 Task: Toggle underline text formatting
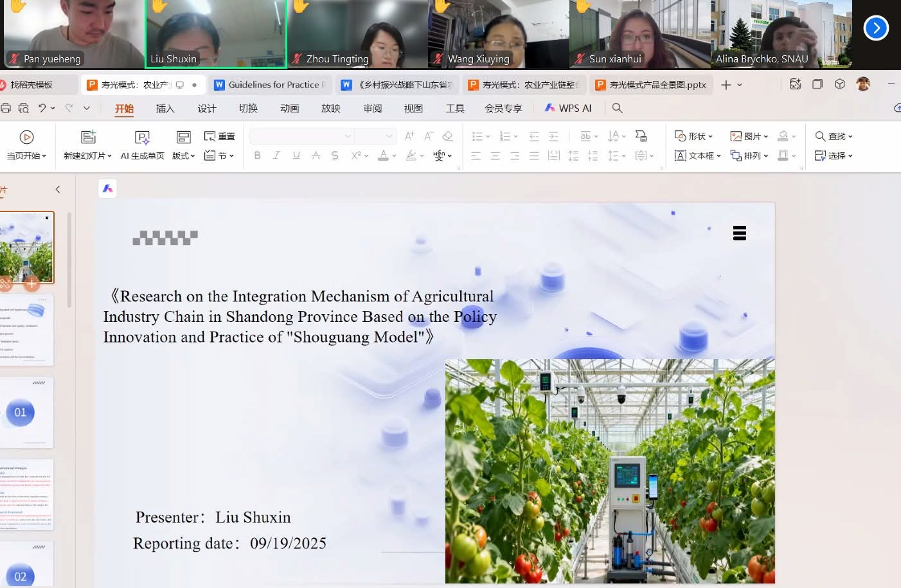click(x=296, y=156)
